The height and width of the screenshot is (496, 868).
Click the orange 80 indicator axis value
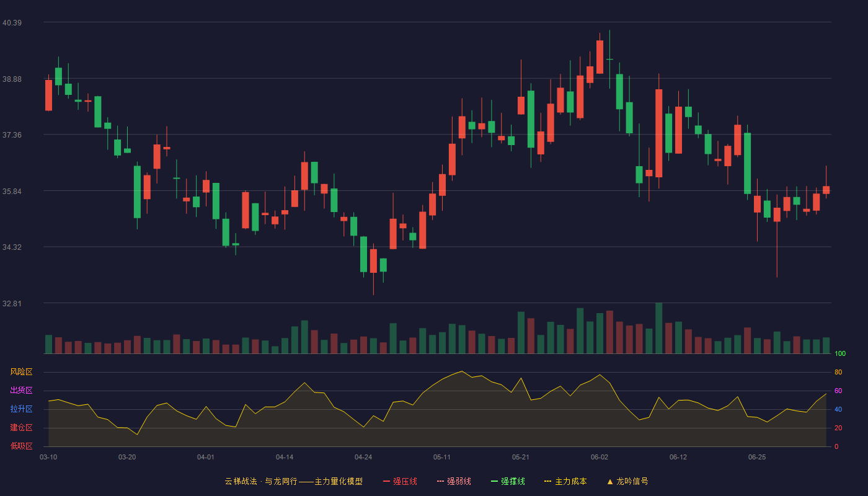coord(838,372)
